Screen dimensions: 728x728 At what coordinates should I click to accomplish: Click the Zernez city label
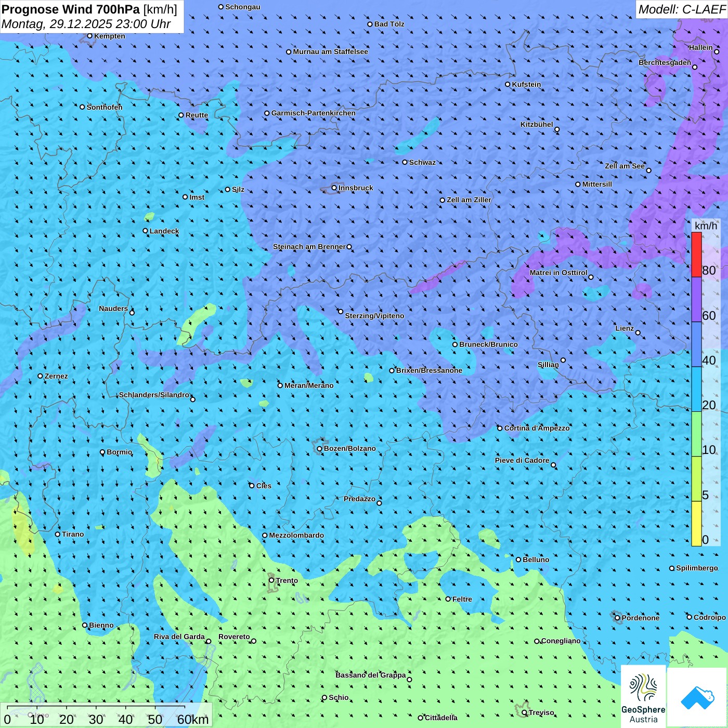coord(56,376)
